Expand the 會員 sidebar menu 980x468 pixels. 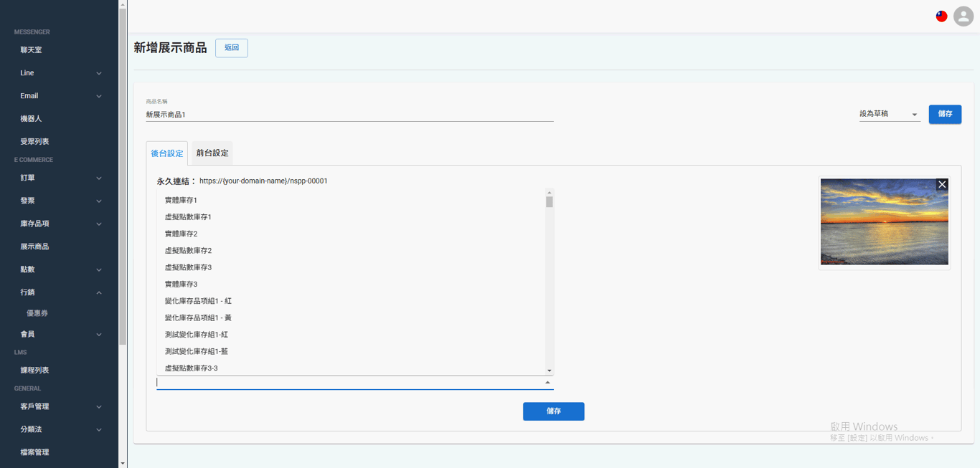pos(59,334)
